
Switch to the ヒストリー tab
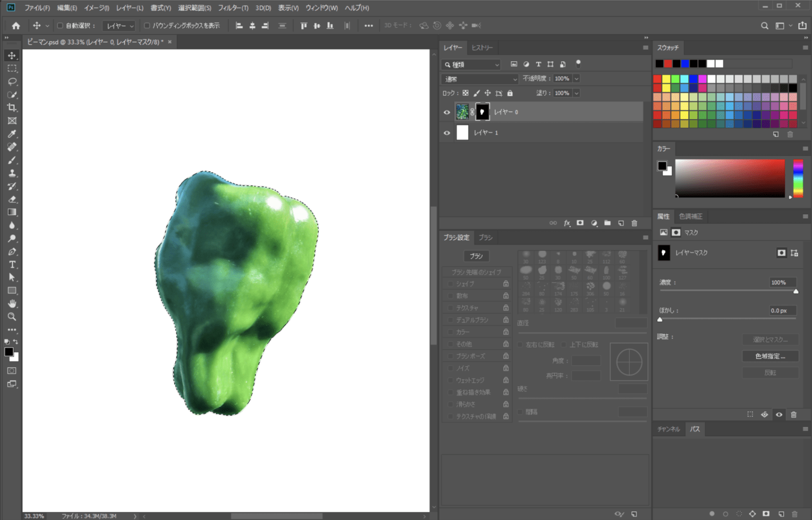coord(482,48)
